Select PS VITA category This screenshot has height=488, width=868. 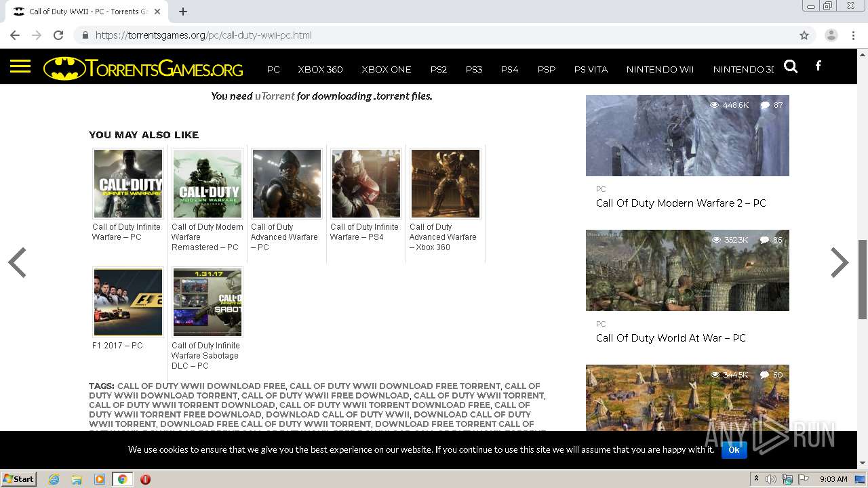tap(591, 69)
